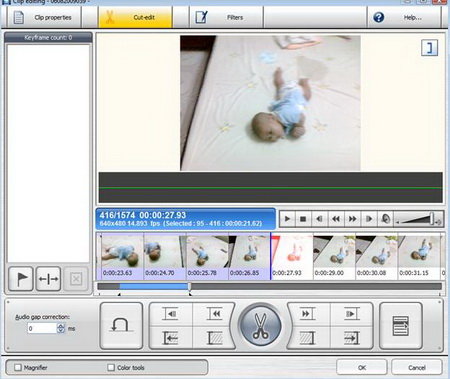The width and height of the screenshot is (450, 379).
Task: Click the rewind-to-bar icon left of the scissors
Action: coord(214,314)
